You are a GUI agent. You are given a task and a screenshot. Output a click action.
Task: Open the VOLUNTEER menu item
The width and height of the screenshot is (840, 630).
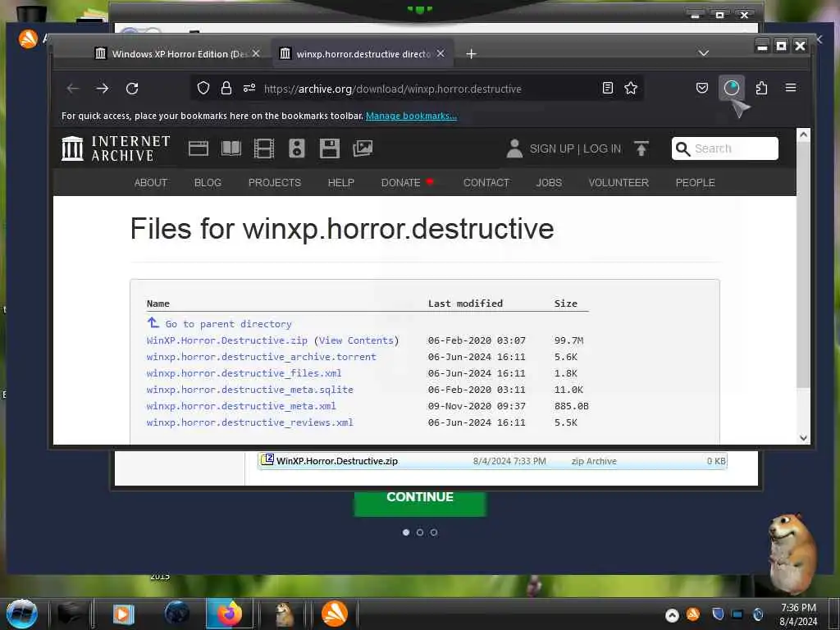619,183
